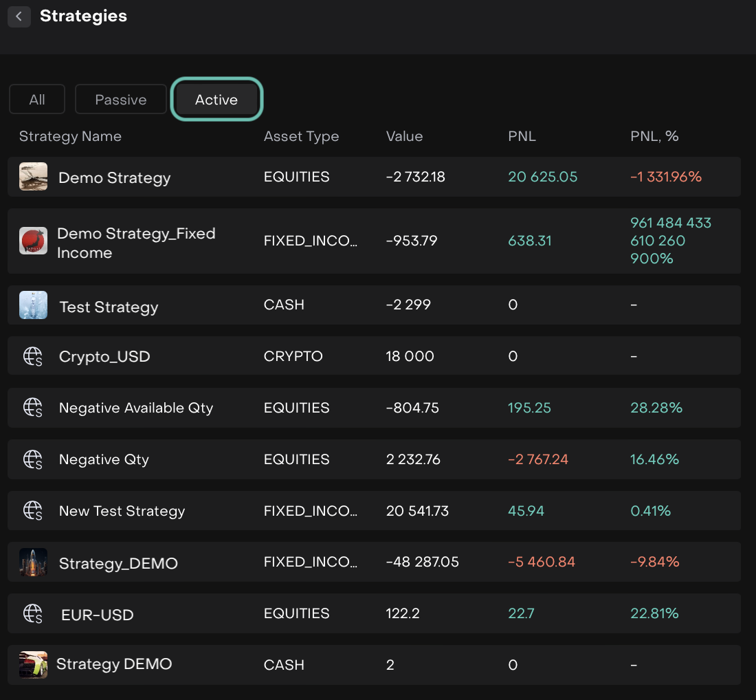Image resolution: width=756 pixels, height=700 pixels.
Task: Click the PNL, % column header
Action: tap(654, 136)
